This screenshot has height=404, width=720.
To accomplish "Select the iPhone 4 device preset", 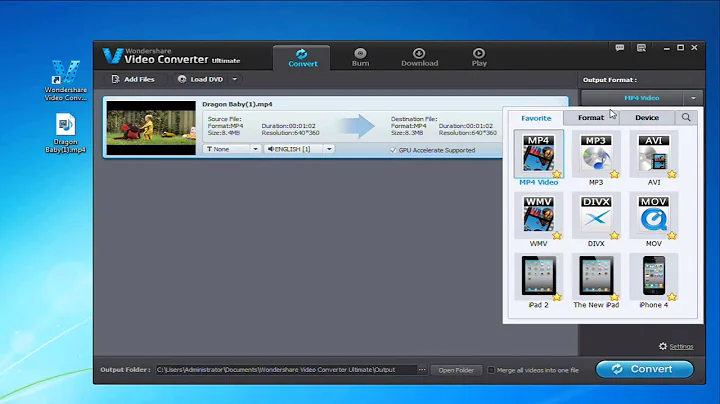I will (x=654, y=276).
